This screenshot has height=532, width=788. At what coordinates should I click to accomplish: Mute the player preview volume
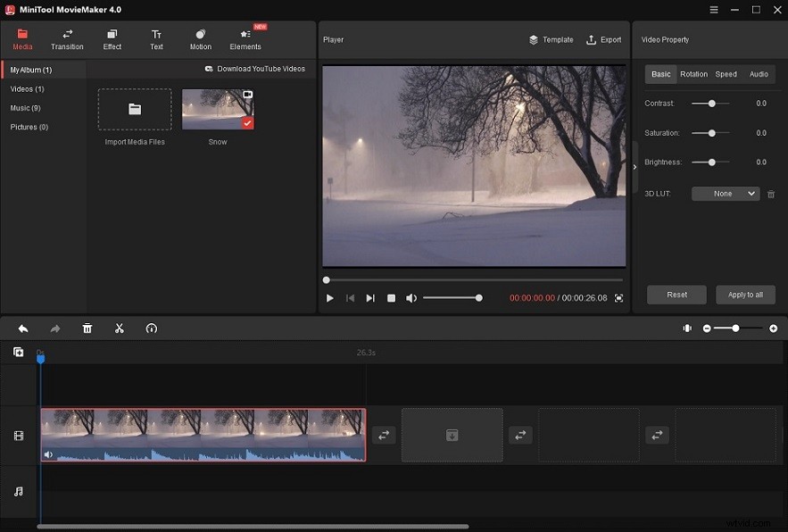click(411, 298)
